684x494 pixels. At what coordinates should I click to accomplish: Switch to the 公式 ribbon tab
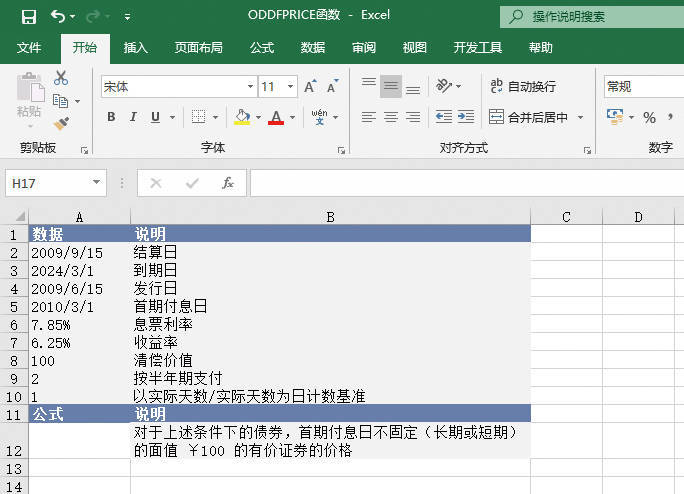pos(262,47)
